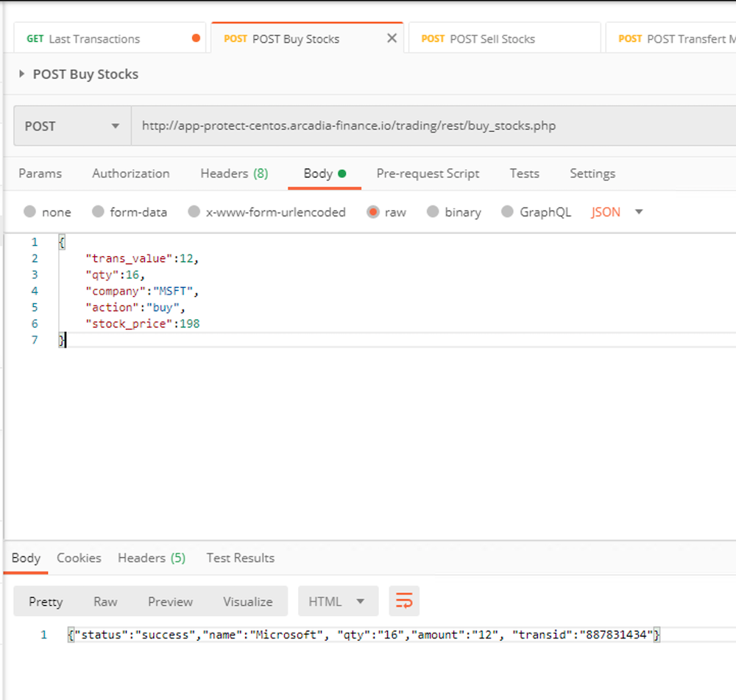736x700 pixels.
Task: Open the Test Results tab
Action: (241, 558)
